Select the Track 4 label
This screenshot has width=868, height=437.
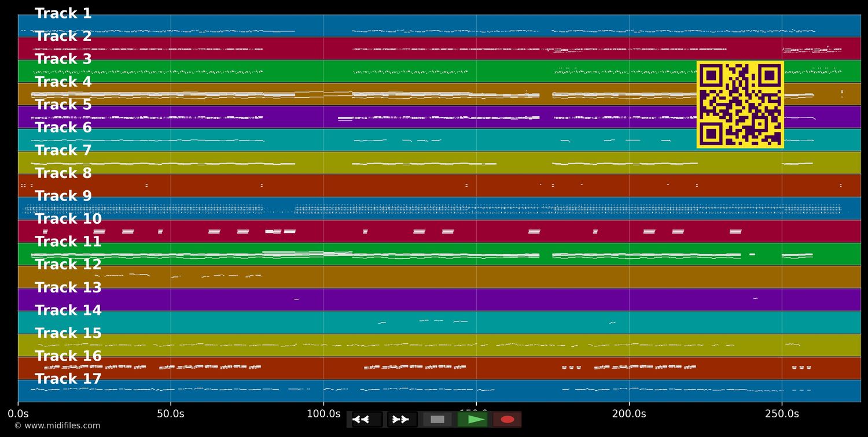click(x=63, y=82)
